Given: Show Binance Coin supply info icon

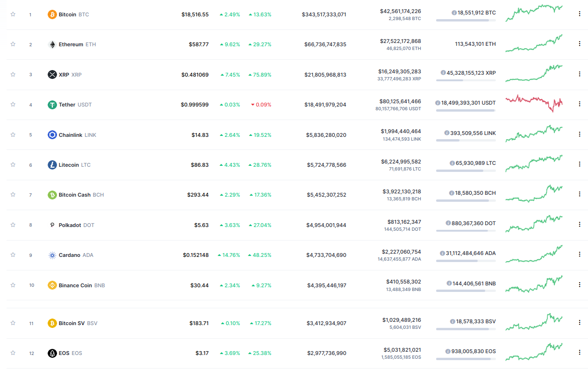Looking at the screenshot, I should pyautogui.click(x=449, y=284).
